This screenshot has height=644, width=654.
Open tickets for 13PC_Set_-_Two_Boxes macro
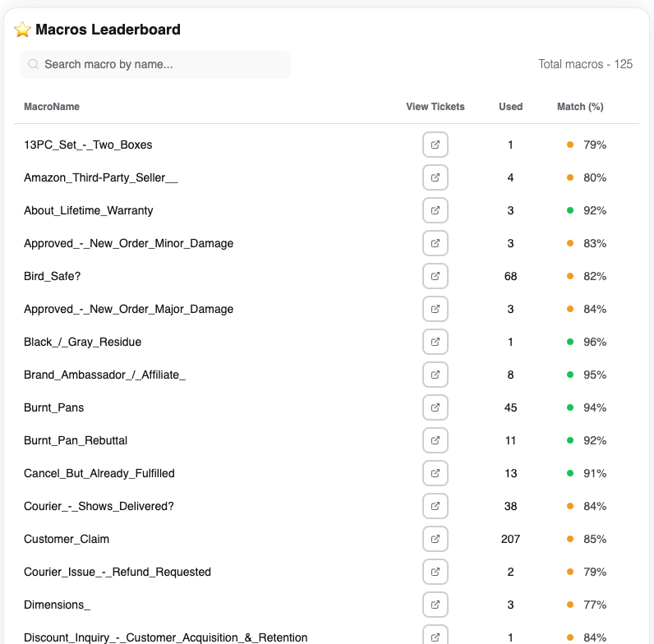pyautogui.click(x=435, y=145)
